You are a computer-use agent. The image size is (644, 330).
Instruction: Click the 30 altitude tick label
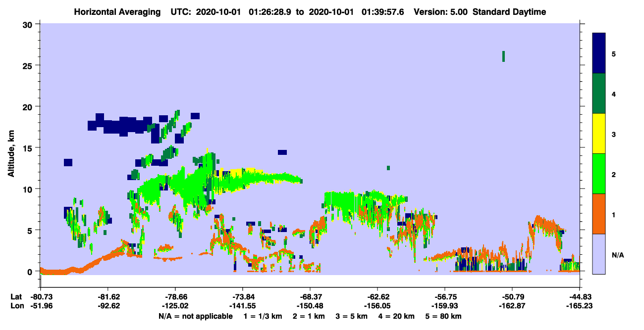[29, 24]
